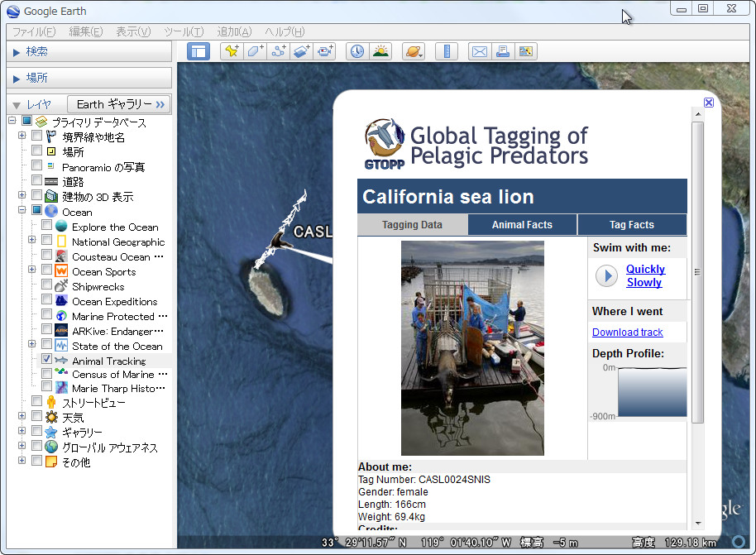
Task: View in Google Maps icon
Action: (x=526, y=51)
